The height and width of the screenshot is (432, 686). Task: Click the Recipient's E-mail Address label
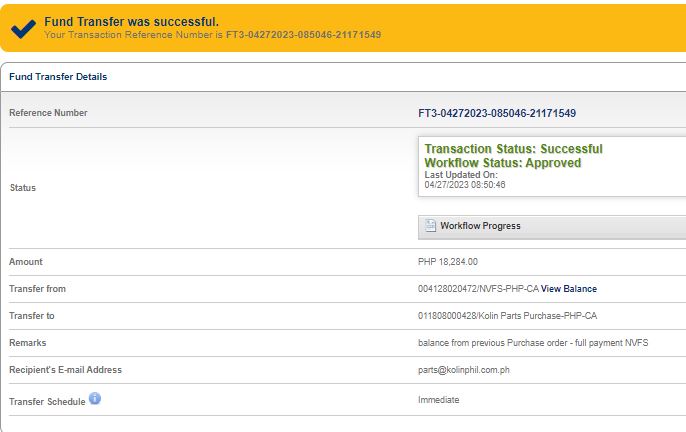pos(65,370)
